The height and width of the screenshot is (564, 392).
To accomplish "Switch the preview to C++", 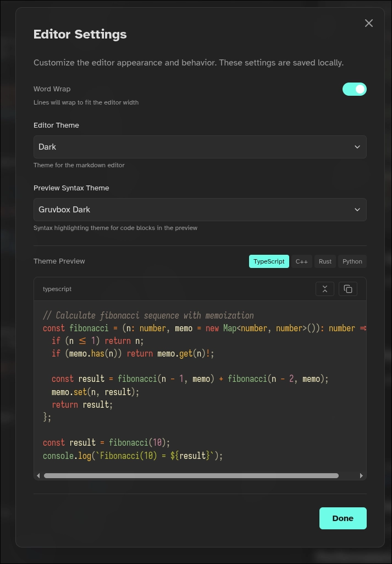I will click(x=301, y=261).
